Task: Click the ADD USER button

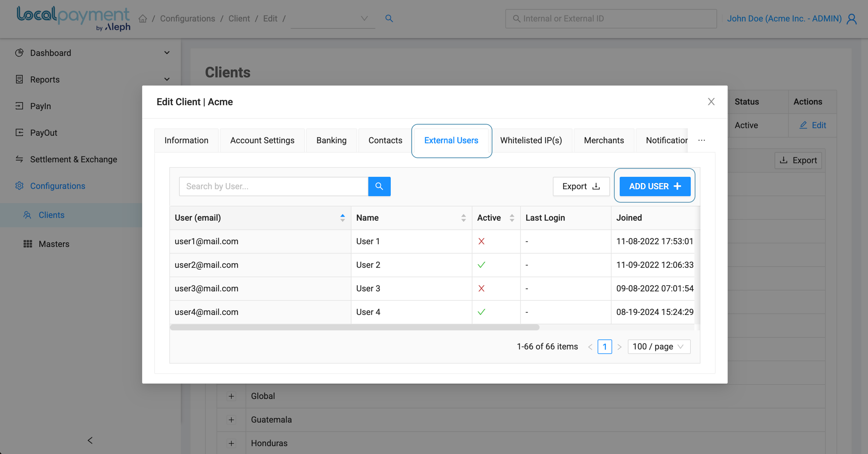Action: point(655,186)
